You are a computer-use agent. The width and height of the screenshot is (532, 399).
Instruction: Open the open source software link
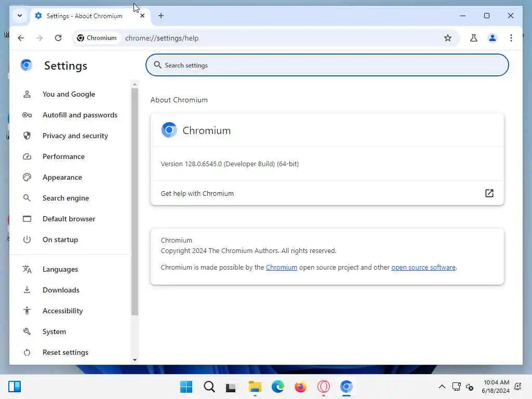pyautogui.click(x=423, y=268)
